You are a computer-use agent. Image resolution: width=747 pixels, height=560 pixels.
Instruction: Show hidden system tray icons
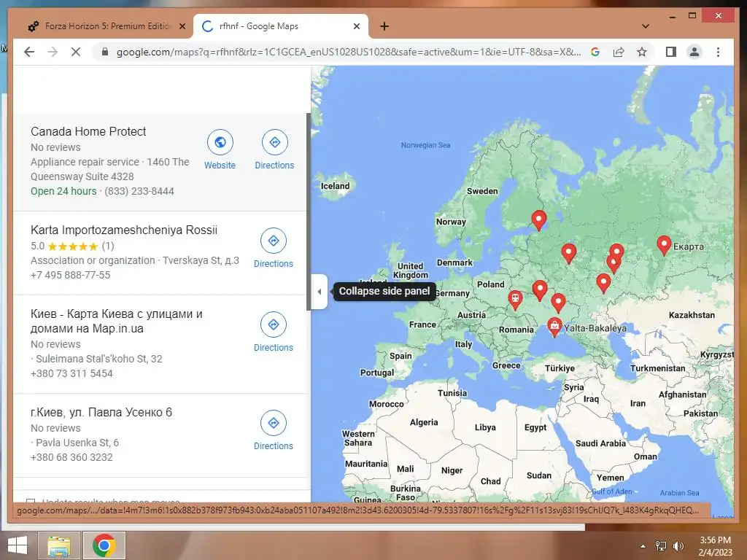pos(643,546)
